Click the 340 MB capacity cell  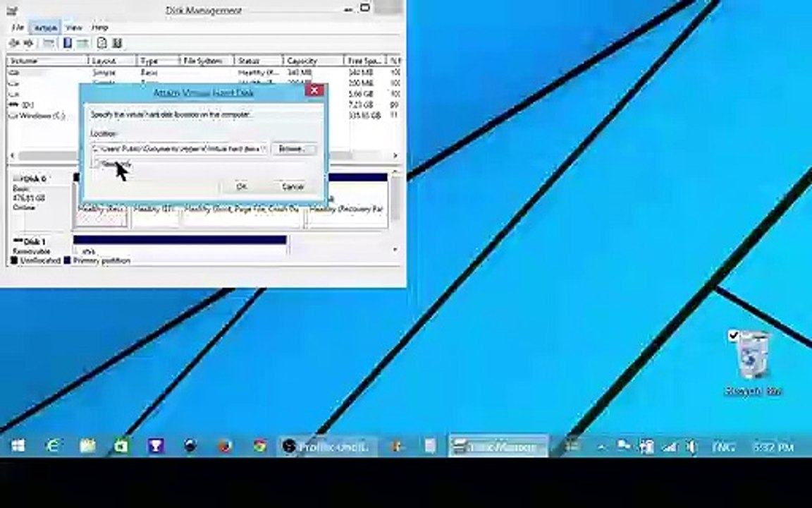(x=300, y=73)
